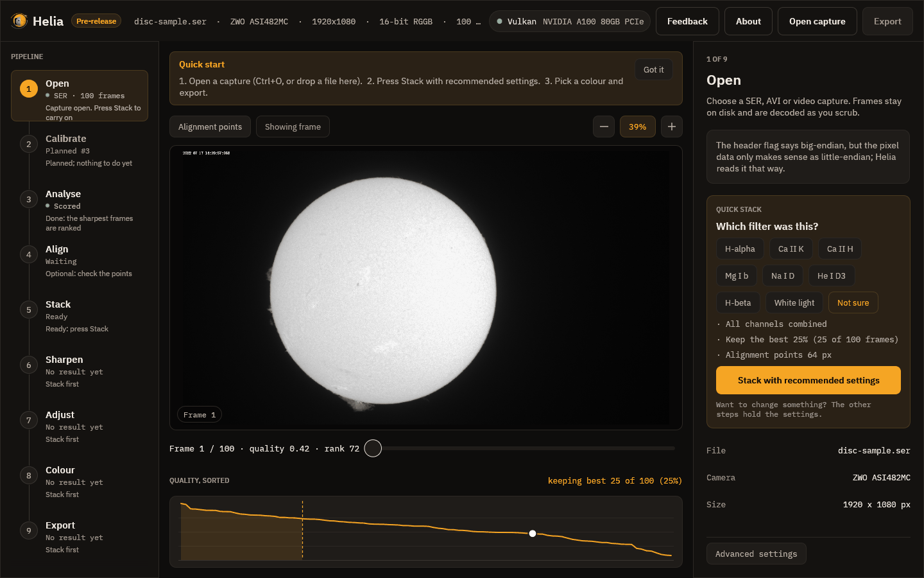The width and height of the screenshot is (924, 578).
Task: Click Open capture button
Action: [x=817, y=21]
